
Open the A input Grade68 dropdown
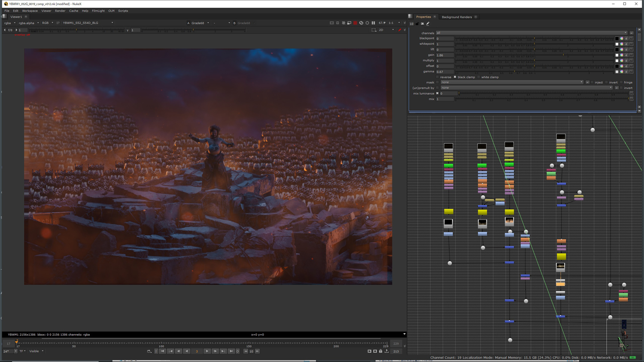pos(200,23)
